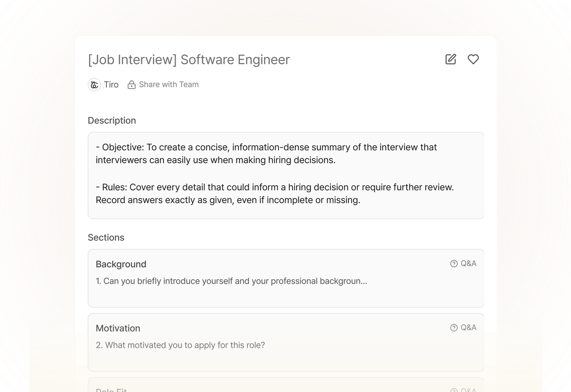This screenshot has width=571, height=392.
Task: Select the Description text box
Action: (285, 175)
